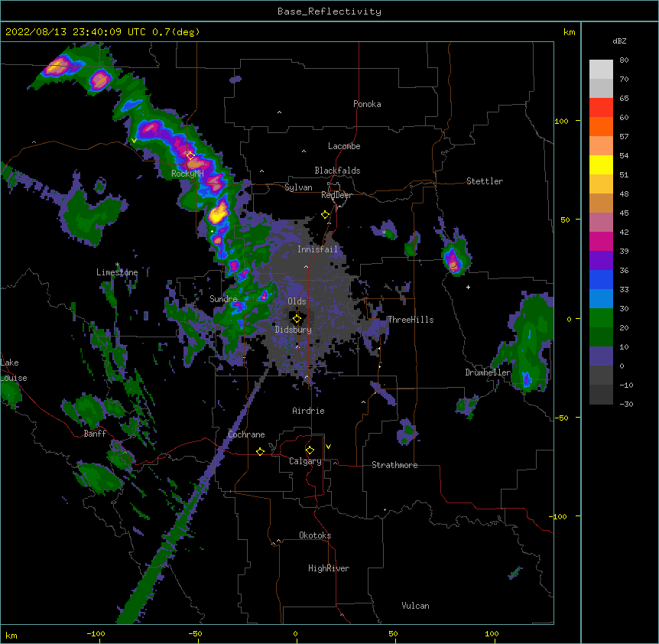Click the yellow V marker northwest of RockyMH
Screen dimensions: 659x644
point(134,141)
